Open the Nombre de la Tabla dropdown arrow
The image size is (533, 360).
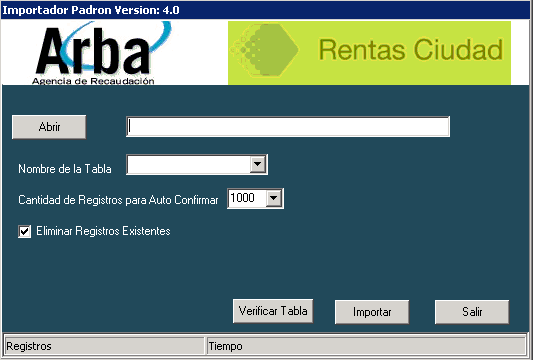[x=258, y=165]
